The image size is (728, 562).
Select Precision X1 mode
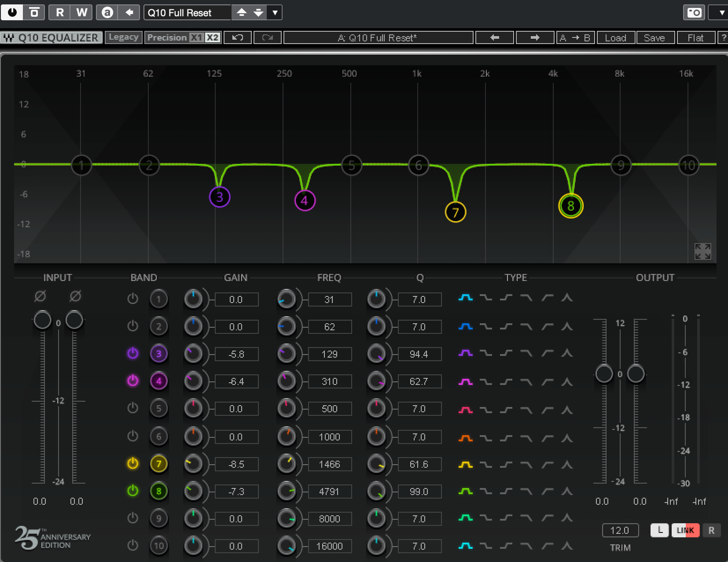click(196, 37)
